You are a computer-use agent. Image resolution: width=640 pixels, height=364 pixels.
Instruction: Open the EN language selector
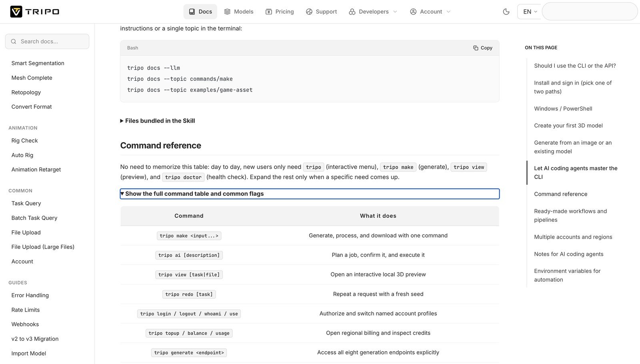pyautogui.click(x=530, y=12)
